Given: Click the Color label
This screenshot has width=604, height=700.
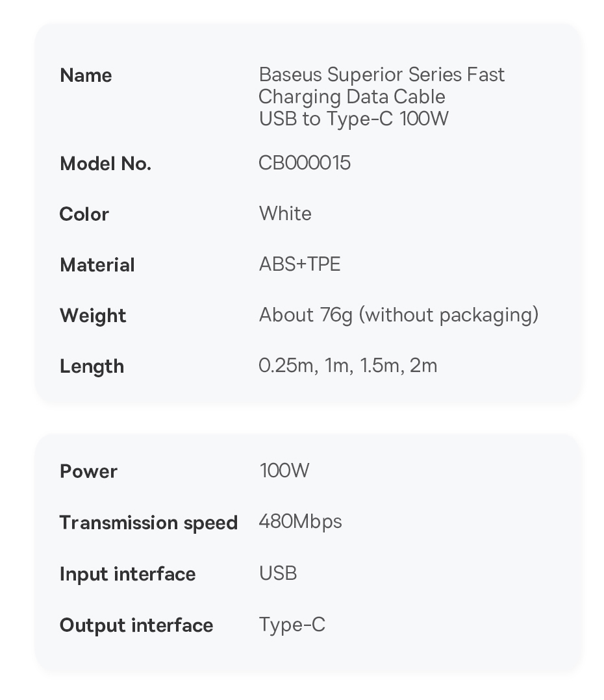Looking at the screenshot, I should point(84,214).
